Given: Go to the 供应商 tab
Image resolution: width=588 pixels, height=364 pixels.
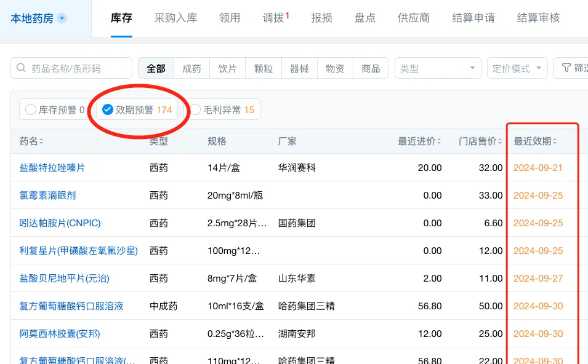Looking at the screenshot, I should (x=414, y=18).
